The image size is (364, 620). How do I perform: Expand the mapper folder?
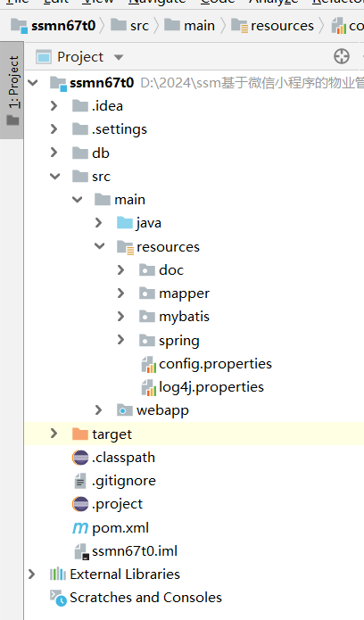pyautogui.click(x=121, y=293)
